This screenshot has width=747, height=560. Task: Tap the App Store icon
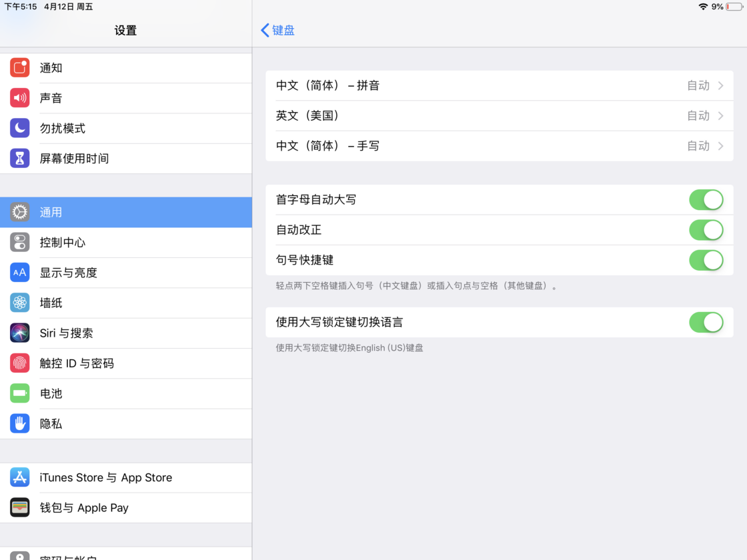19,477
